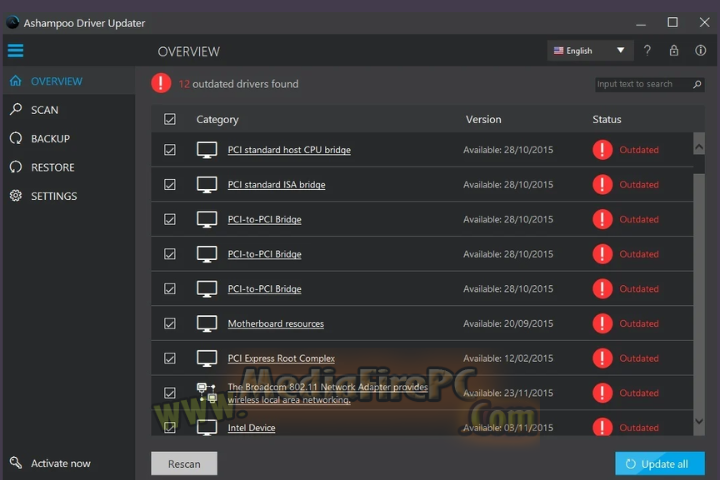The image size is (720, 480).
Task: Click the Category column header label
Action: pyautogui.click(x=217, y=119)
